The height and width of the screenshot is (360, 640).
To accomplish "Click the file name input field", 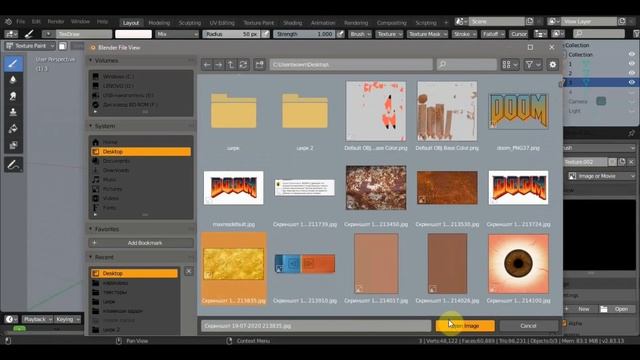I will (x=316, y=326).
